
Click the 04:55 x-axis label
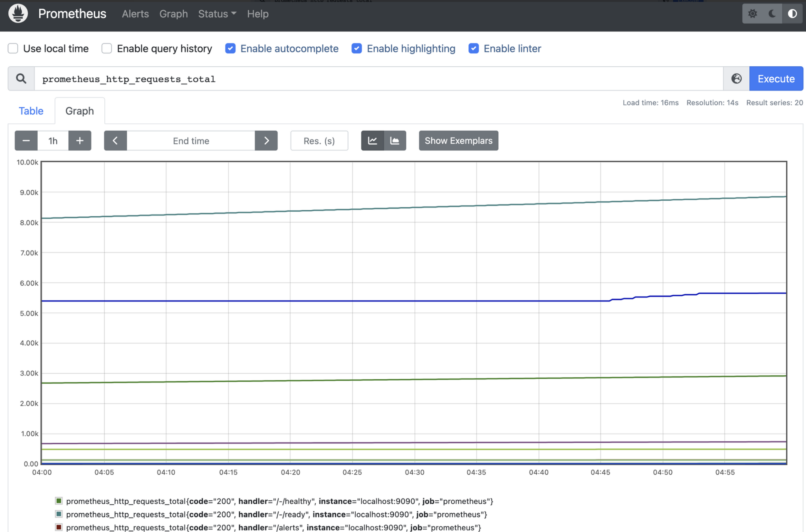click(725, 472)
